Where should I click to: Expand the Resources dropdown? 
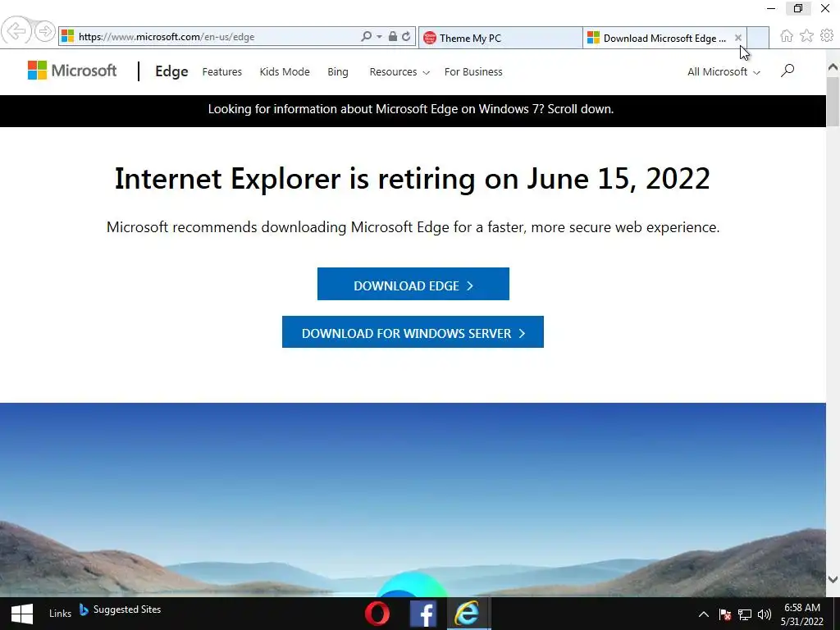coord(399,72)
